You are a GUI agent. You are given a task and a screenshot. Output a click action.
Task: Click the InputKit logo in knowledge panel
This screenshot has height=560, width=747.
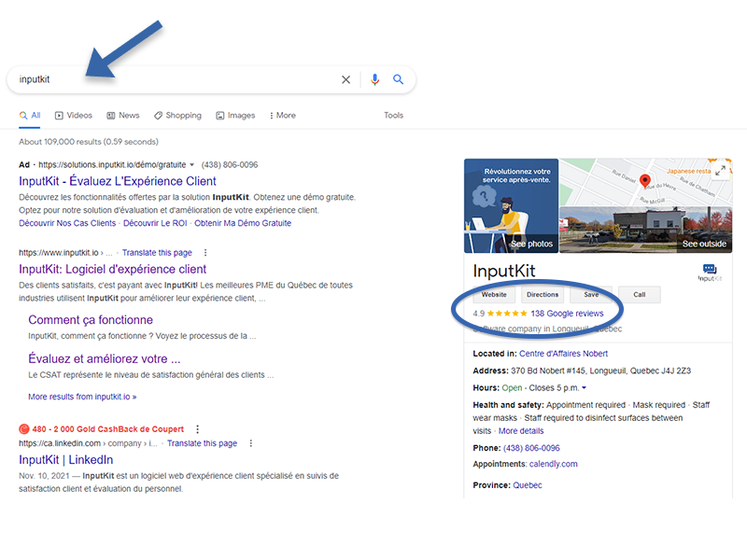pos(709,272)
